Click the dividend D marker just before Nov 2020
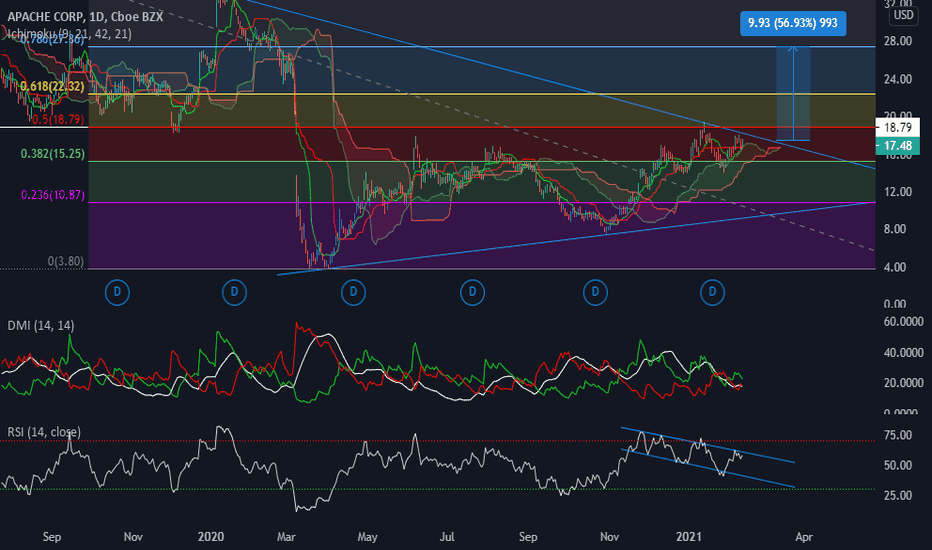The image size is (932, 550). coord(595,292)
